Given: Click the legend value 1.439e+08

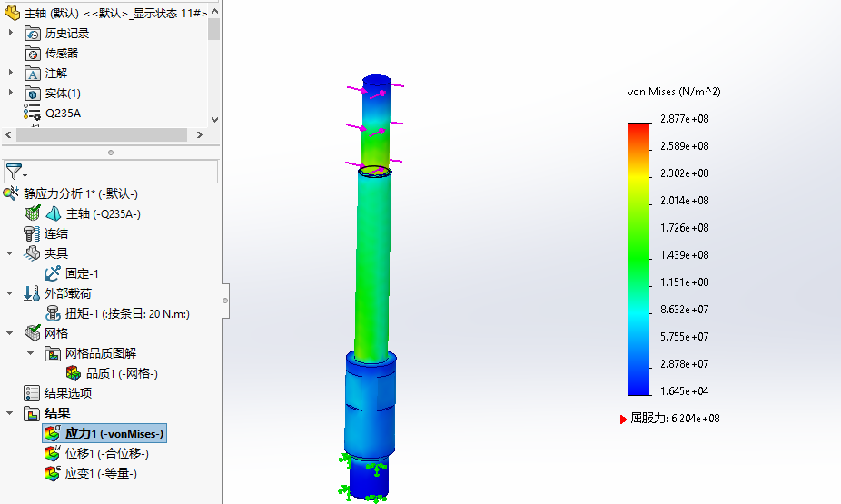Looking at the screenshot, I should (685, 254).
